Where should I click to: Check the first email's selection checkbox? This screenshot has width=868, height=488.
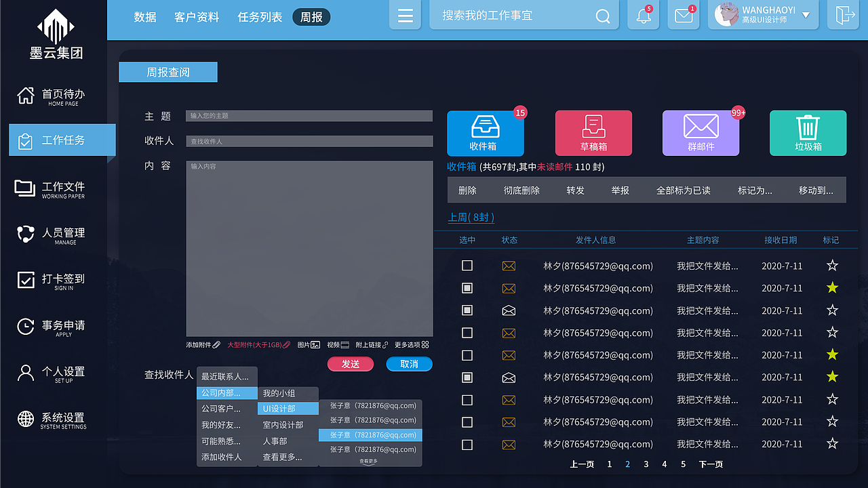[467, 266]
